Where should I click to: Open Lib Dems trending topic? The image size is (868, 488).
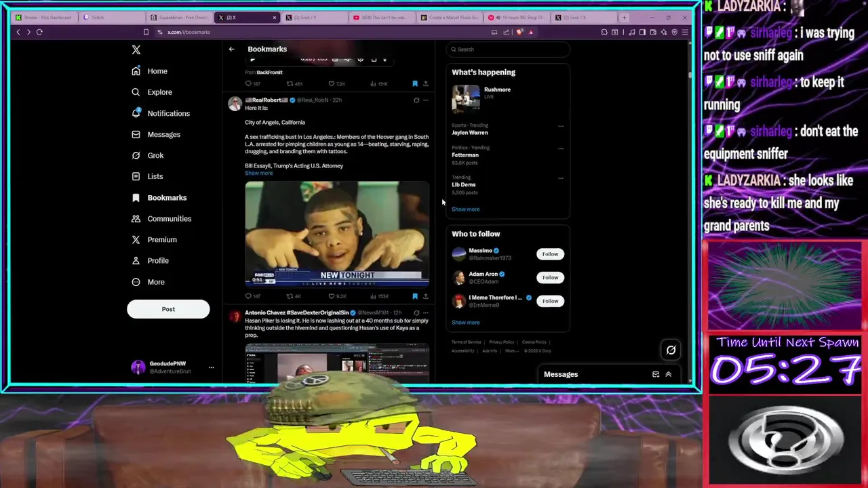pos(464,184)
